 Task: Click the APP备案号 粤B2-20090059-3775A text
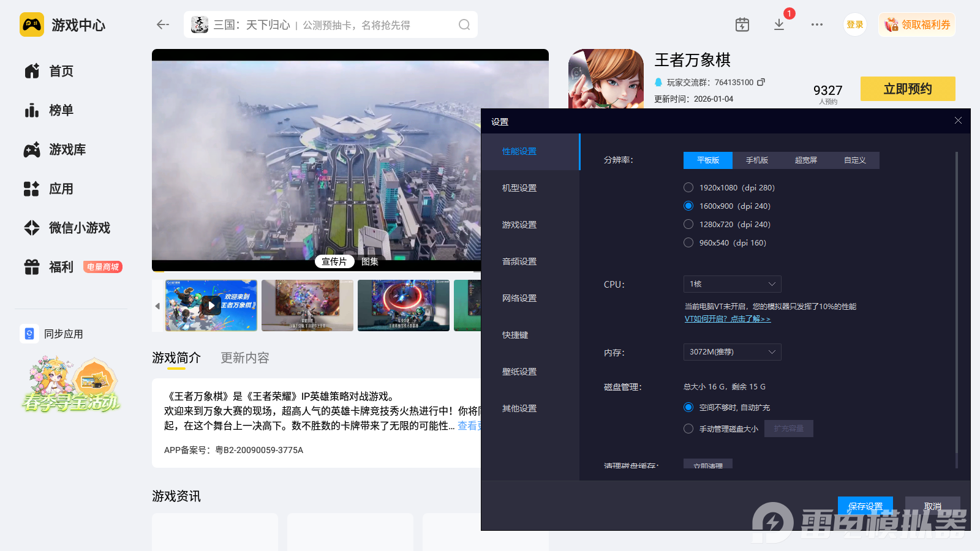234,450
